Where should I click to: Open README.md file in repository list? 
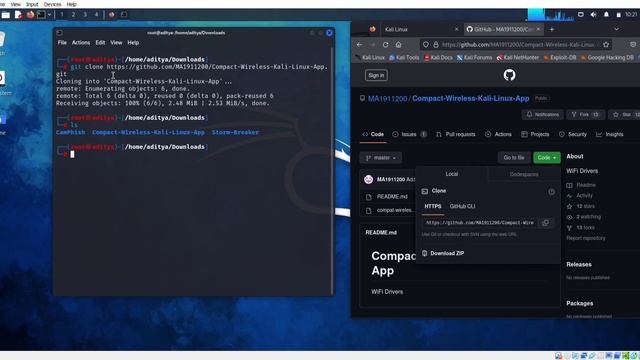pyautogui.click(x=392, y=197)
